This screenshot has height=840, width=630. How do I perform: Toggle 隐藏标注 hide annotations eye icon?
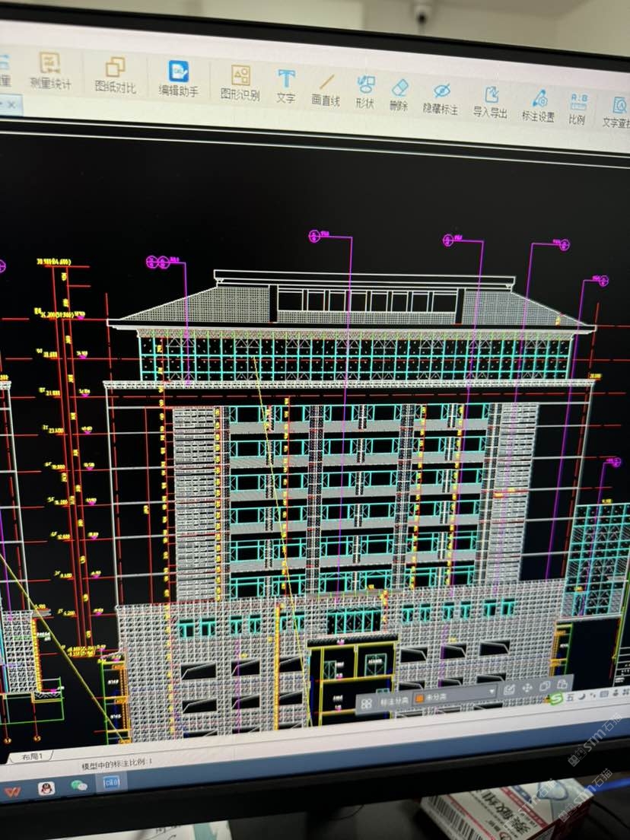[x=441, y=97]
